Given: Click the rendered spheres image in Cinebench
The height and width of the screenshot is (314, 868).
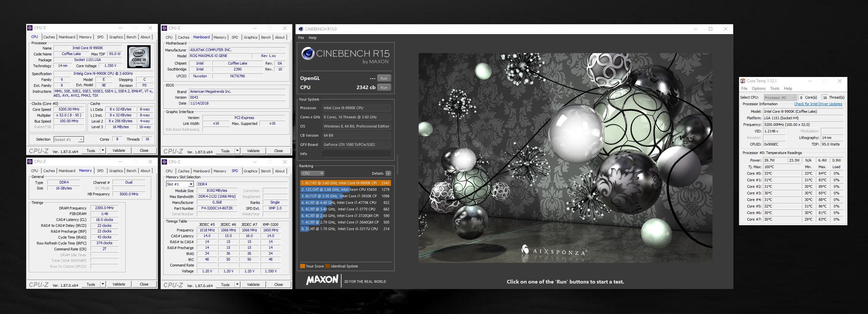Looking at the screenshot, I should [565, 158].
